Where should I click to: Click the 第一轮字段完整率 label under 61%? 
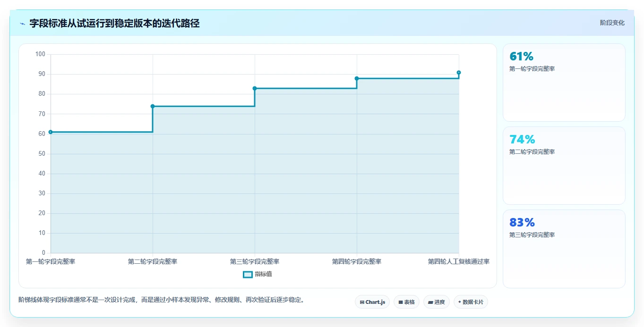coord(532,69)
